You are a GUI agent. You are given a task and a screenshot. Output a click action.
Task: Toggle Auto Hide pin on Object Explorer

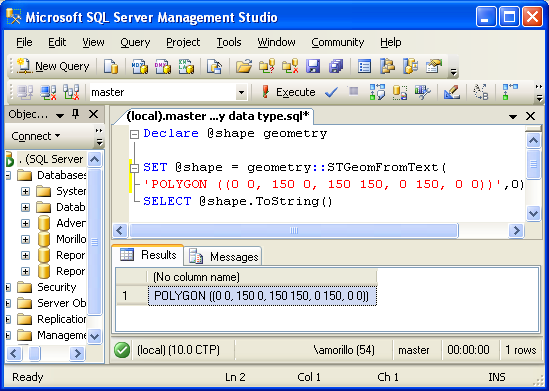[76, 114]
